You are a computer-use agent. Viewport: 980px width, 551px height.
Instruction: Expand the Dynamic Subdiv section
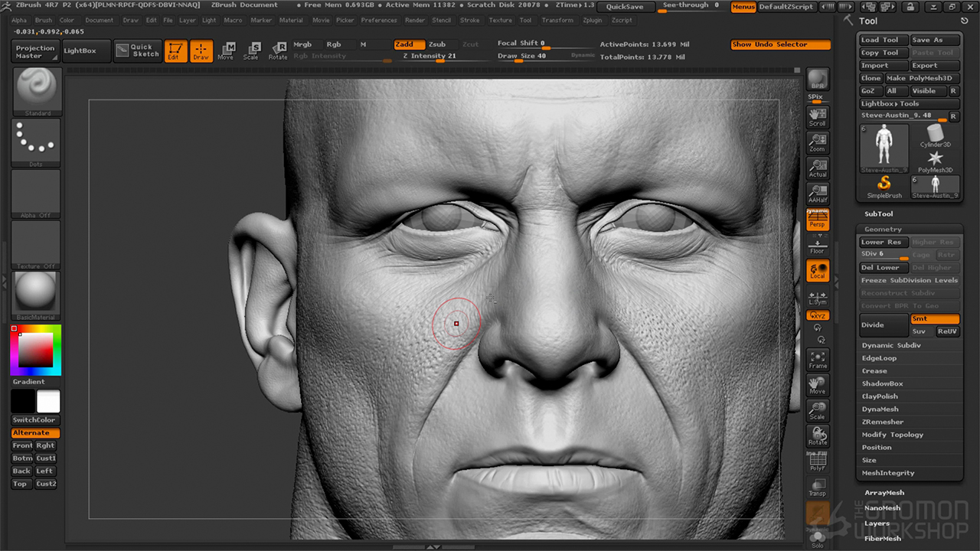coord(891,345)
